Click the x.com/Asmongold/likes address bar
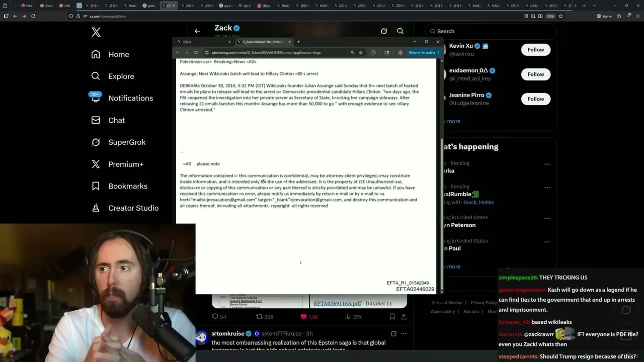Image resolution: width=644 pixels, height=362 pixels. (293, 16)
